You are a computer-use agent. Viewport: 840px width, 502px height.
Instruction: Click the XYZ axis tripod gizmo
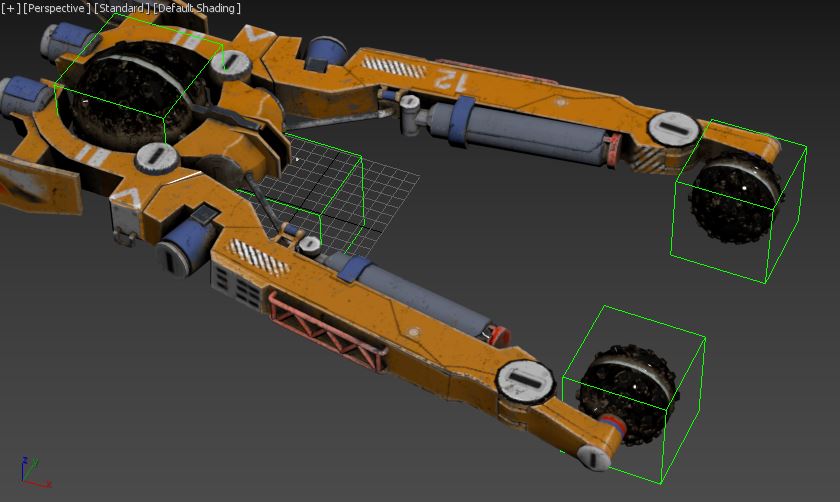(35, 473)
